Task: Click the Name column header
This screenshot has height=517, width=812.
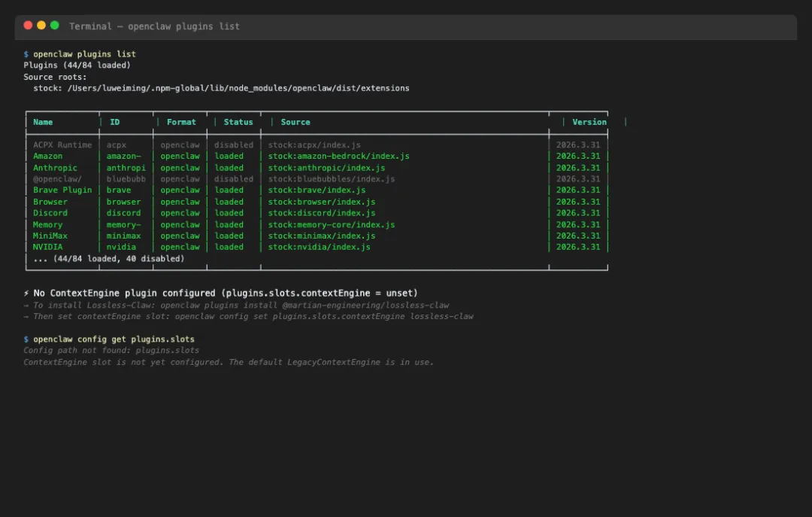Action: (x=43, y=123)
